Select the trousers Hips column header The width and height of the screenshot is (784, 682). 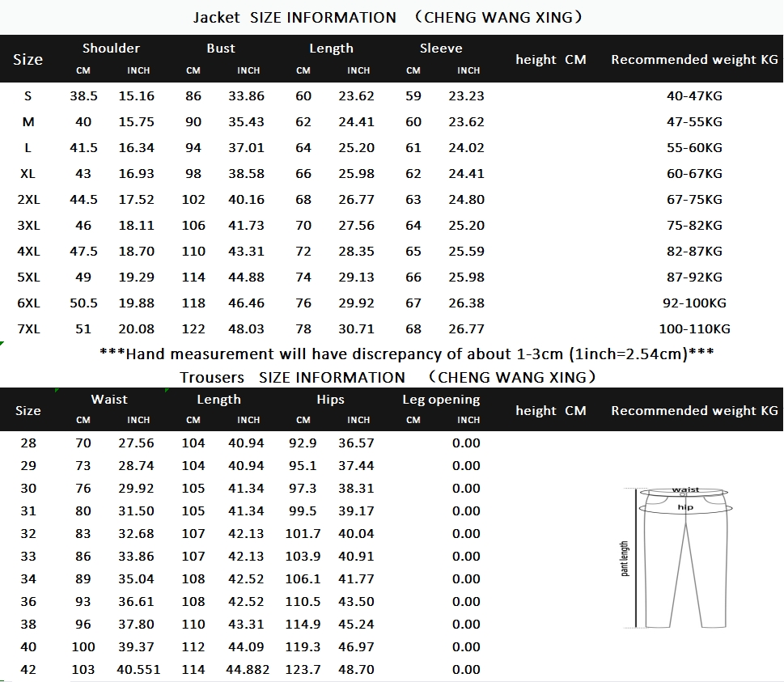330,400
